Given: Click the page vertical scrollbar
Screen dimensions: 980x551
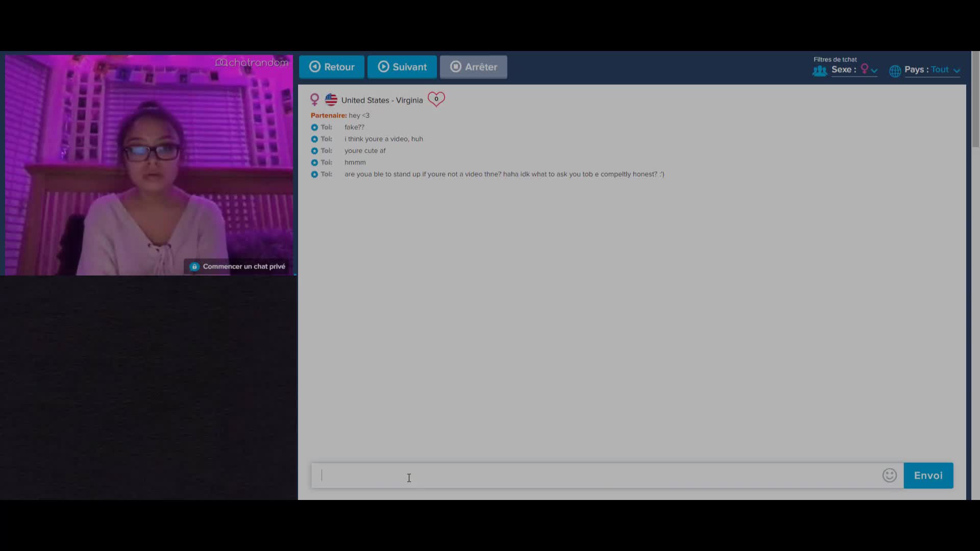Looking at the screenshot, I should [x=975, y=99].
